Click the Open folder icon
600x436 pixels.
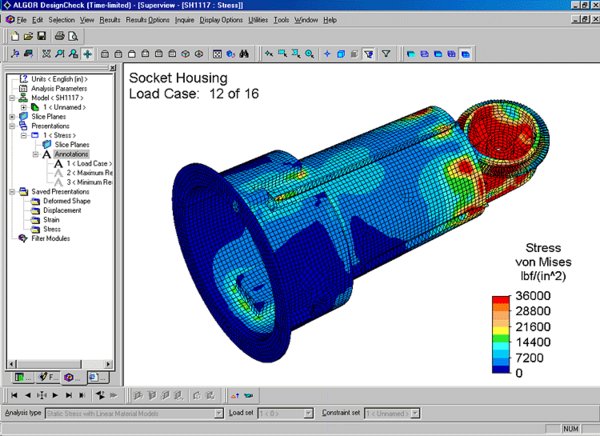pyautogui.click(x=28, y=35)
